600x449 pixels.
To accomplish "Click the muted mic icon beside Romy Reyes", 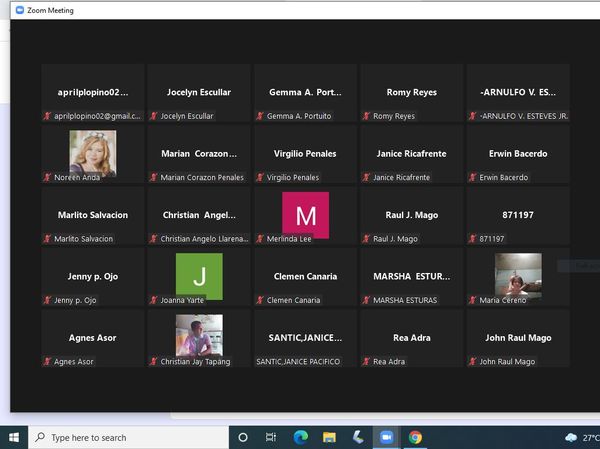I will tap(367, 116).
